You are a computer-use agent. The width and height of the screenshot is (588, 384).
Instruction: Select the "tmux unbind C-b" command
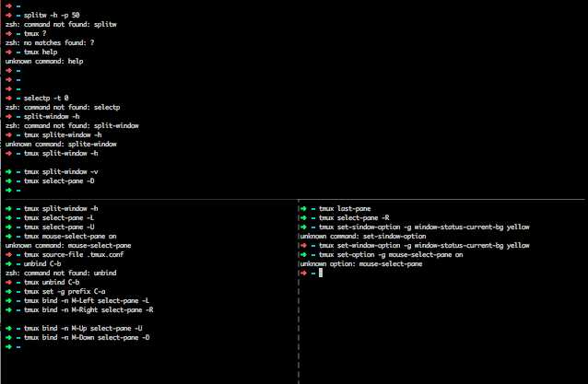[x=52, y=282]
